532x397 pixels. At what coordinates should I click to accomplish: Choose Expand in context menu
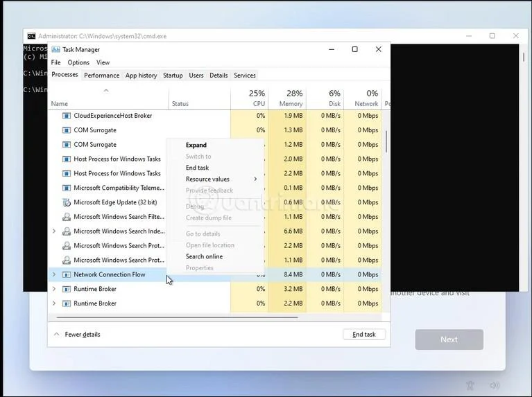pyautogui.click(x=196, y=145)
